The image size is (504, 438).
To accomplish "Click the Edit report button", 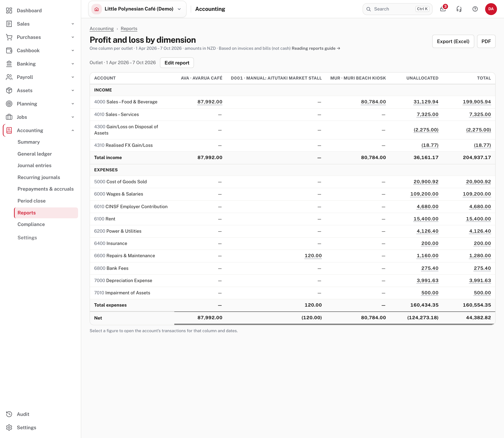I will point(177,63).
